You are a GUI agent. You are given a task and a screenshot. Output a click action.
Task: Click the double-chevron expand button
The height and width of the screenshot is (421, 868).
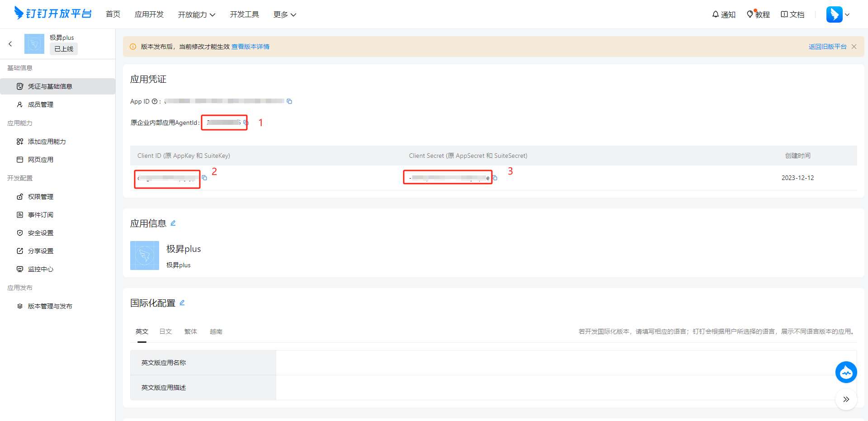[846, 399]
